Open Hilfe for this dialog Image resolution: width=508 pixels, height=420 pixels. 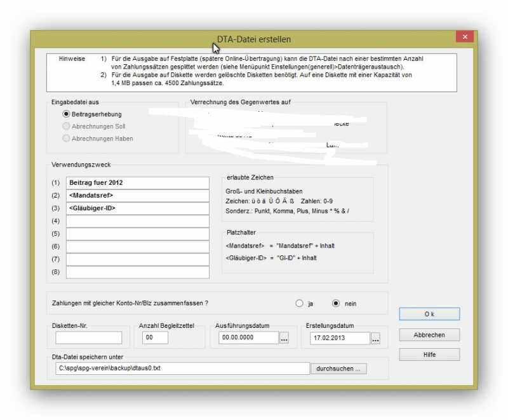[x=429, y=355]
